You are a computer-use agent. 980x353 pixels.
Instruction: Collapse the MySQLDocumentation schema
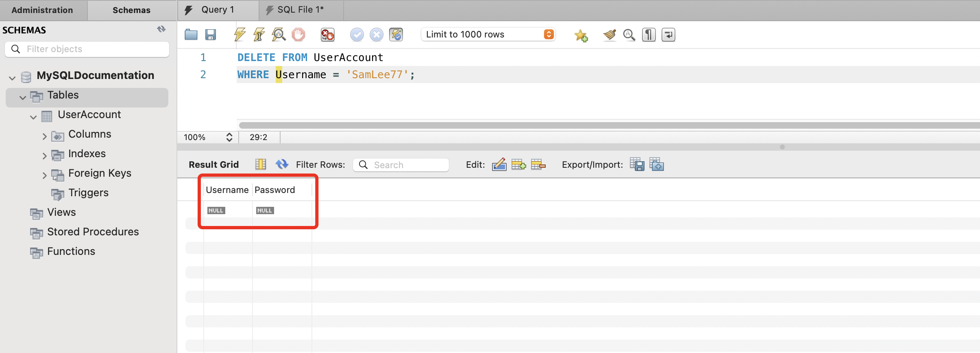point(12,77)
